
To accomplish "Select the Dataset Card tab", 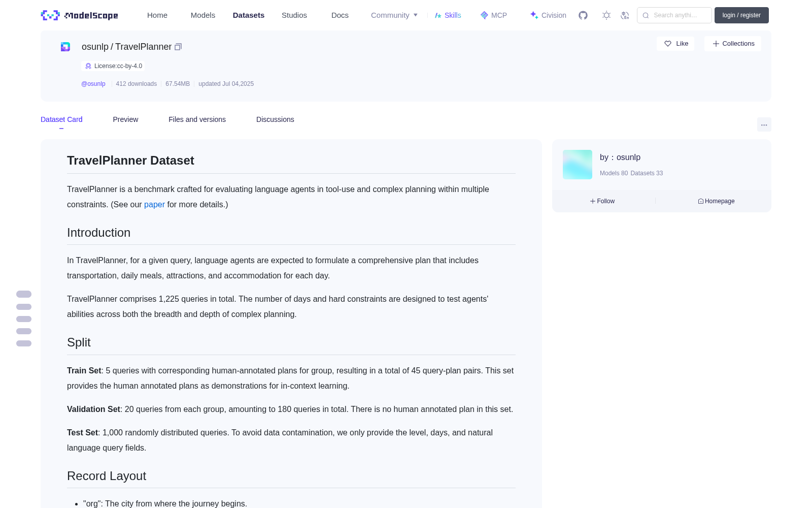I will [61, 119].
